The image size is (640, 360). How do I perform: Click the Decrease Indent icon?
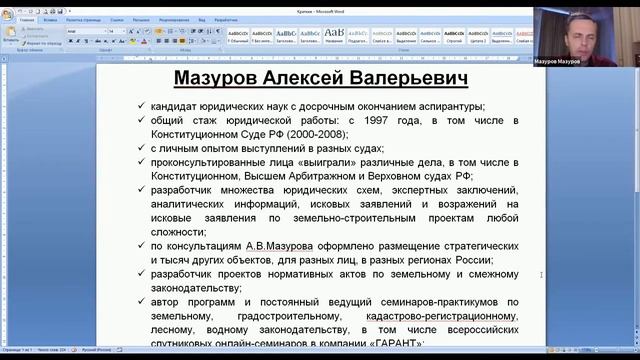pyautogui.click(x=193, y=31)
